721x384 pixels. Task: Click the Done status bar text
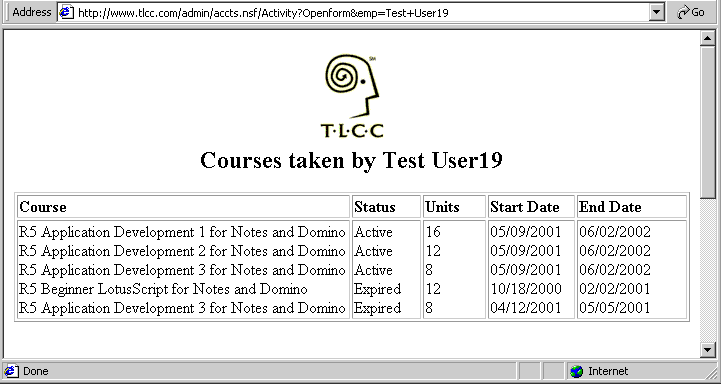click(35, 371)
